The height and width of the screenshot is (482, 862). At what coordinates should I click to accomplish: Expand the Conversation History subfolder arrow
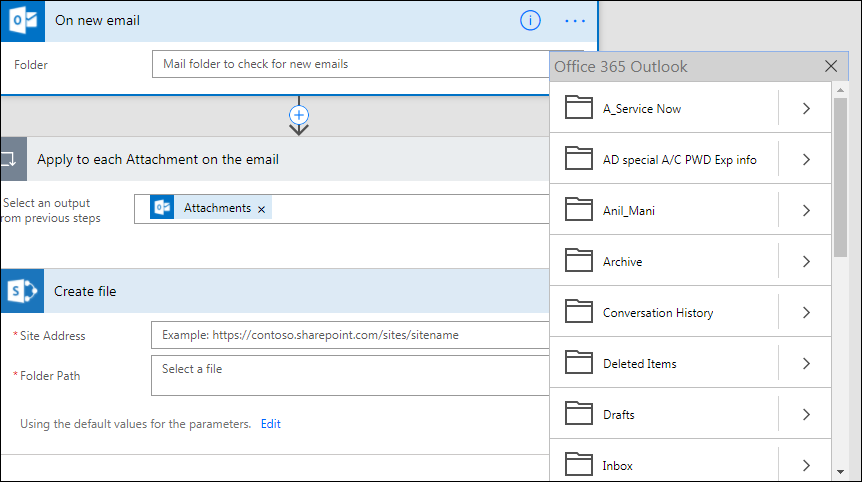[x=806, y=312]
